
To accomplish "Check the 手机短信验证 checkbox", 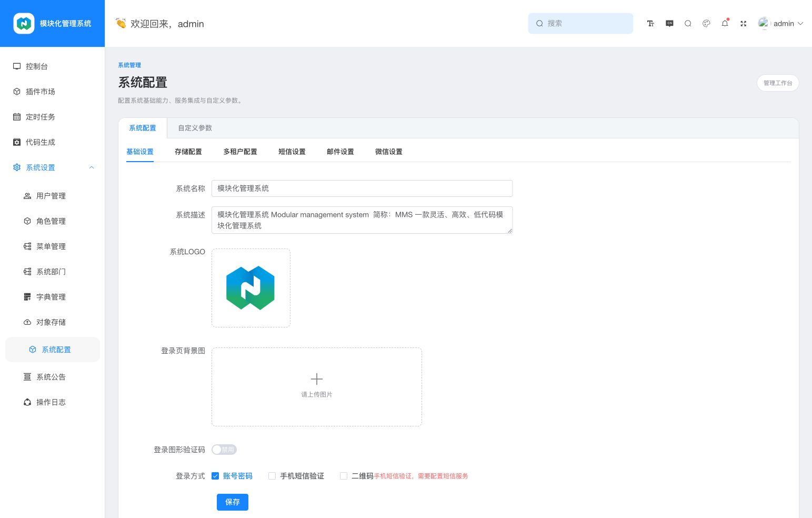I will (272, 476).
